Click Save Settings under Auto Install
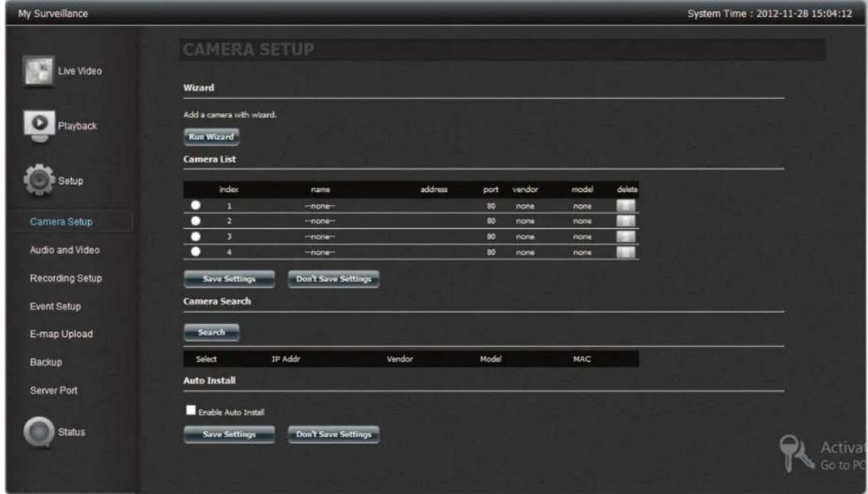 coord(229,435)
